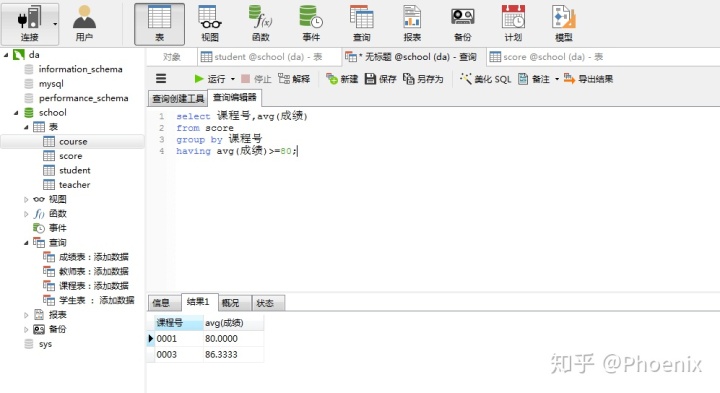
Task: Switch to 查询创建工具 tab
Action: (x=178, y=98)
